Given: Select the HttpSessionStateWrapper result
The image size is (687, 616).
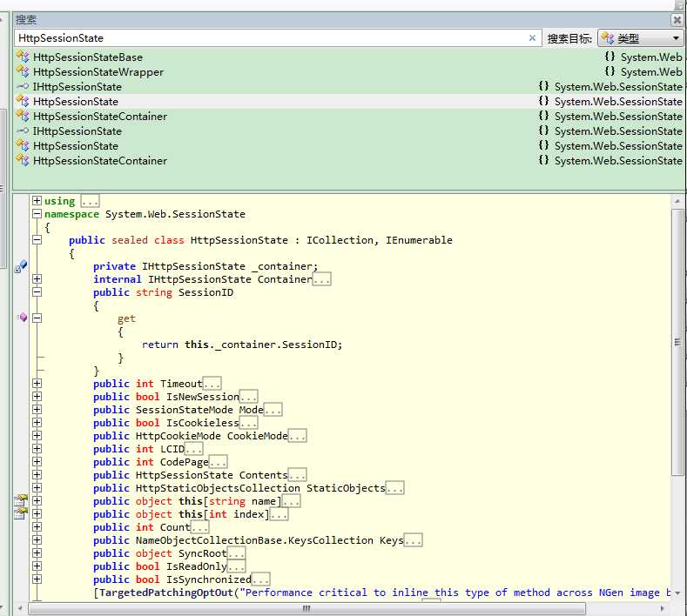Looking at the screenshot, I should 349,72.
